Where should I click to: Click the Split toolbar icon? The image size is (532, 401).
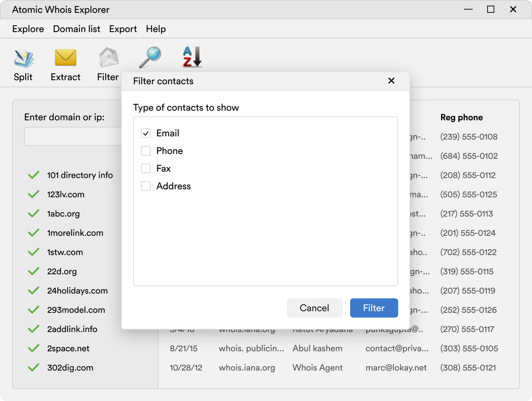point(23,59)
